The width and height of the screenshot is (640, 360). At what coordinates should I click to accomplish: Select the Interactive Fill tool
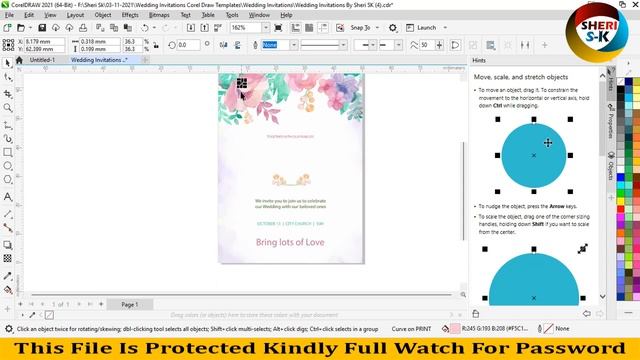[7, 290]
